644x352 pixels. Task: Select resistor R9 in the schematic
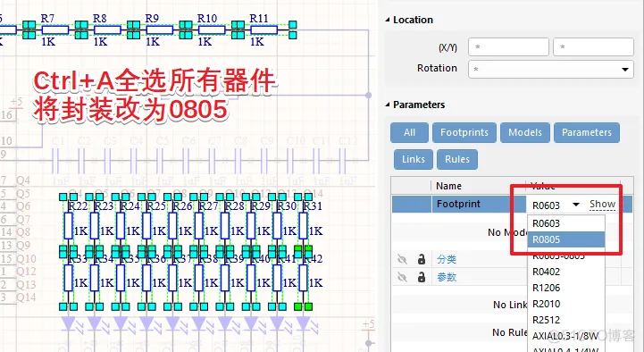[159, 29]
